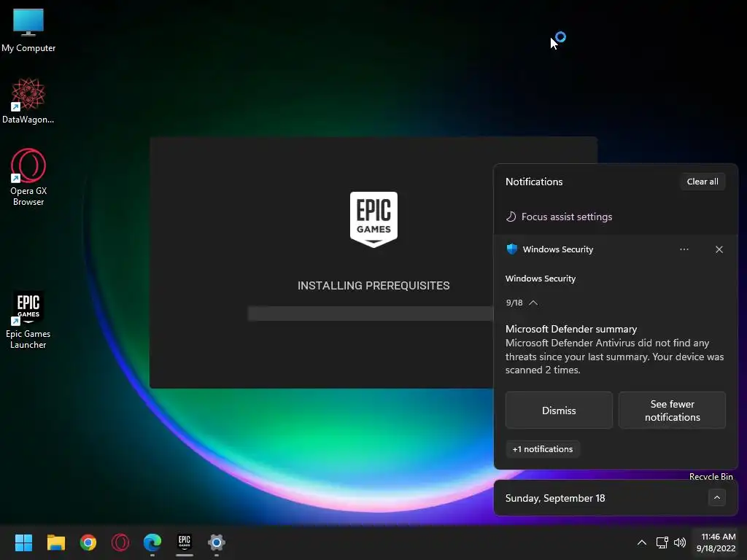Click the taskbar clock and date
This screenshot has width=747, height=560.
716,542
